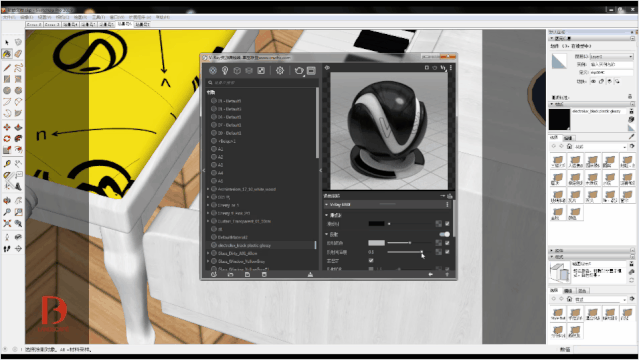Activate the Paint Bucket tool
The width and height of the screenshot is (639, 360).
click(x=7, y=54)
